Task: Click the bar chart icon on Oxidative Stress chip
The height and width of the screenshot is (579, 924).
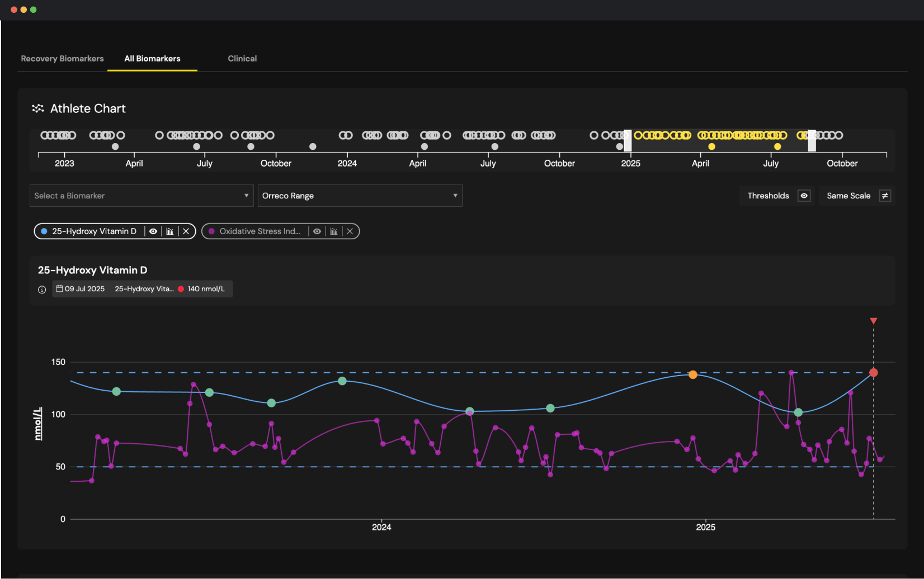Action: click(x=333, y=231)
